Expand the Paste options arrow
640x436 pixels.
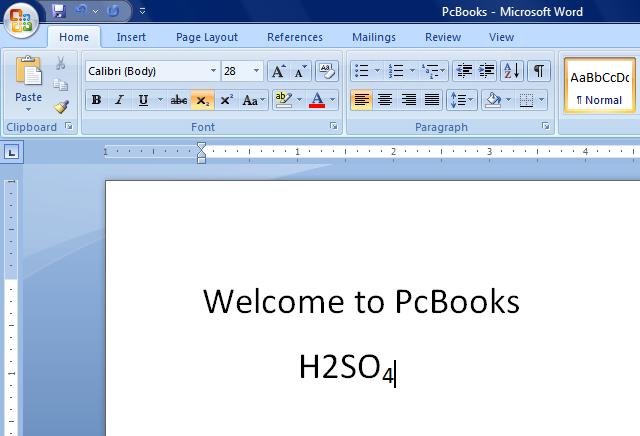28,109
